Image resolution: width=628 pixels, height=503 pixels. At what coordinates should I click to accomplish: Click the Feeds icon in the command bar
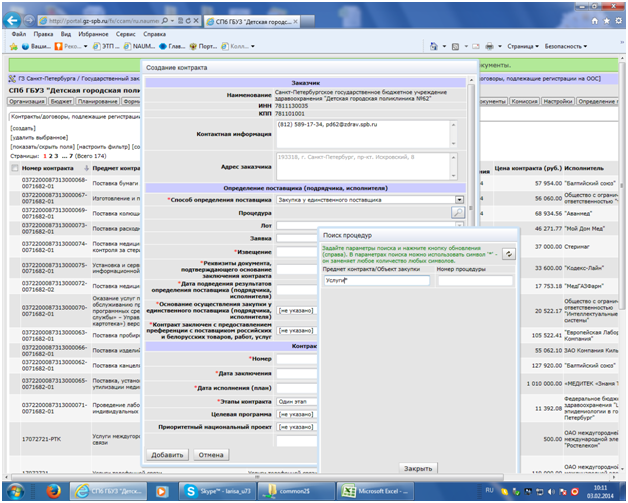coord(455,46)
